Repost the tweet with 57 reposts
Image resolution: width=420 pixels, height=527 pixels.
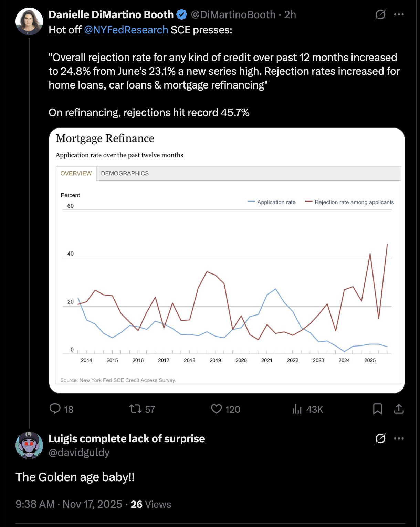tap(135, 409)
